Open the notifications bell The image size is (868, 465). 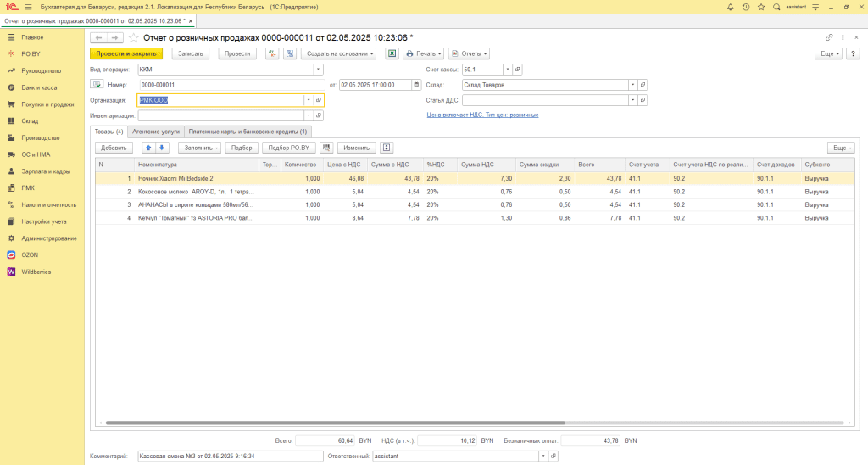(x=730, y=7)
